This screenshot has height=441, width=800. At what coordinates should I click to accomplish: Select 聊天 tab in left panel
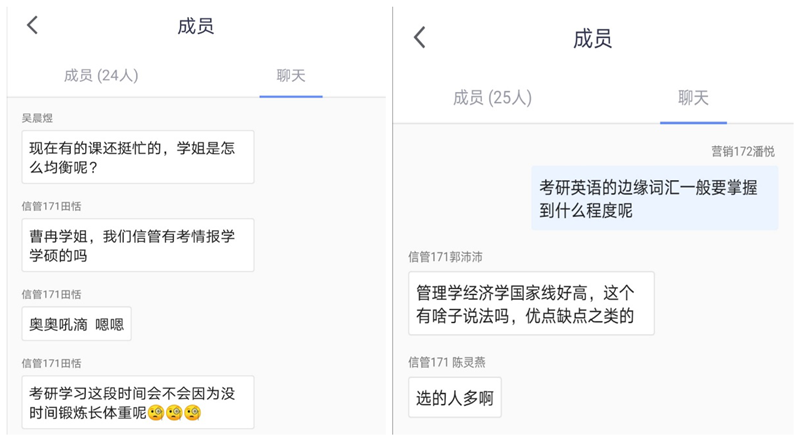(291, 76)
